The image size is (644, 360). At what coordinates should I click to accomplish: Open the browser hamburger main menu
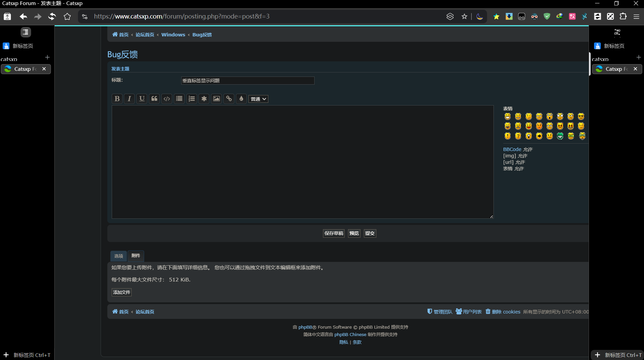click(636, 17)
